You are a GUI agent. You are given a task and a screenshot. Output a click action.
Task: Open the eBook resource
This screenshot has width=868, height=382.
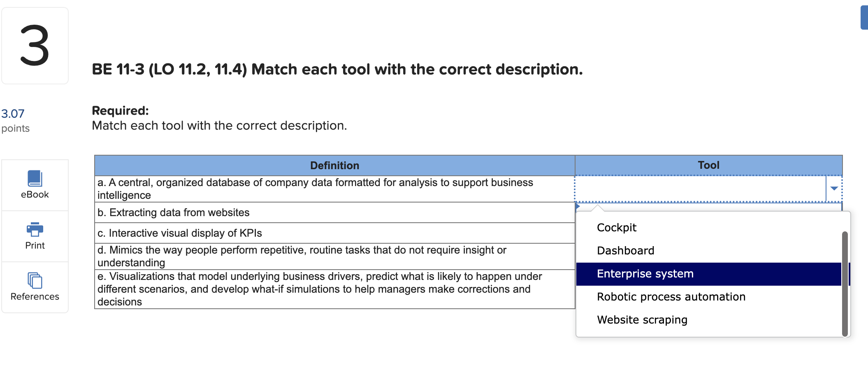tap(35, 184)
